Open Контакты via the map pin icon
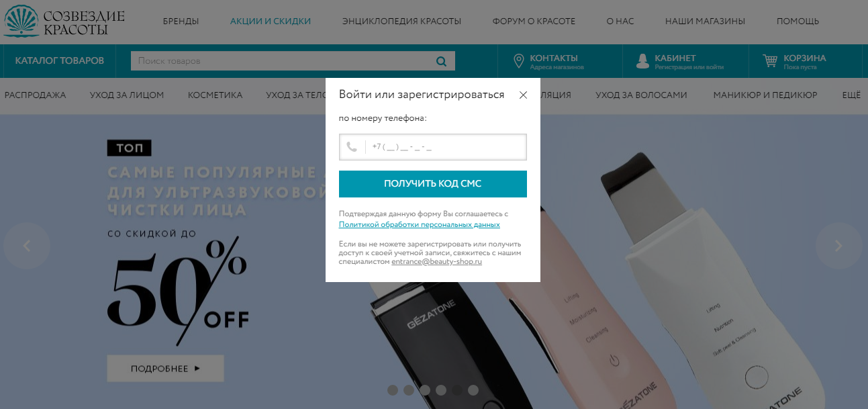The height and width of the screenshot is (409, 868). 518,62
